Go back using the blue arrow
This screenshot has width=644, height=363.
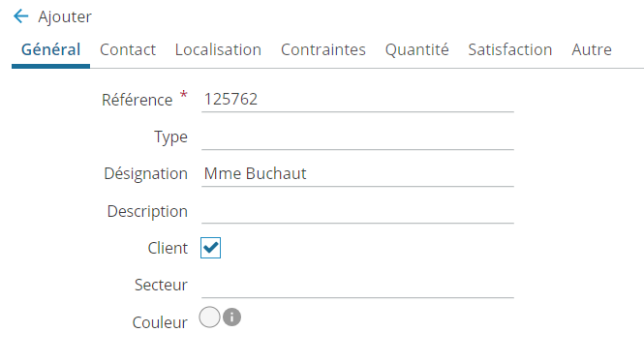(20, 16)
